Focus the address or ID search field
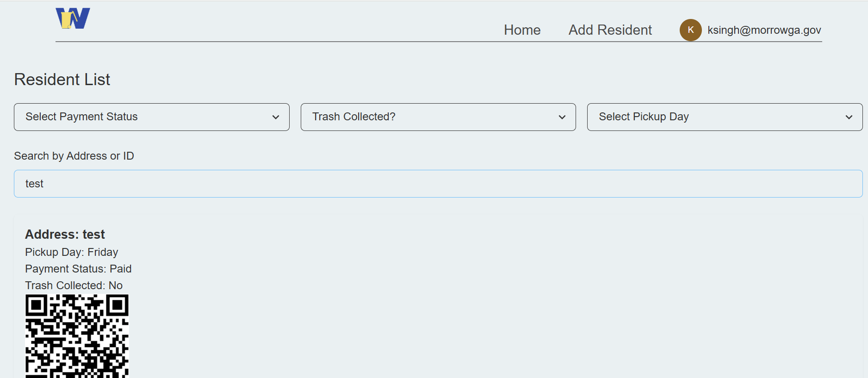Viewport: 868px width, 378px height. [438, 184]
